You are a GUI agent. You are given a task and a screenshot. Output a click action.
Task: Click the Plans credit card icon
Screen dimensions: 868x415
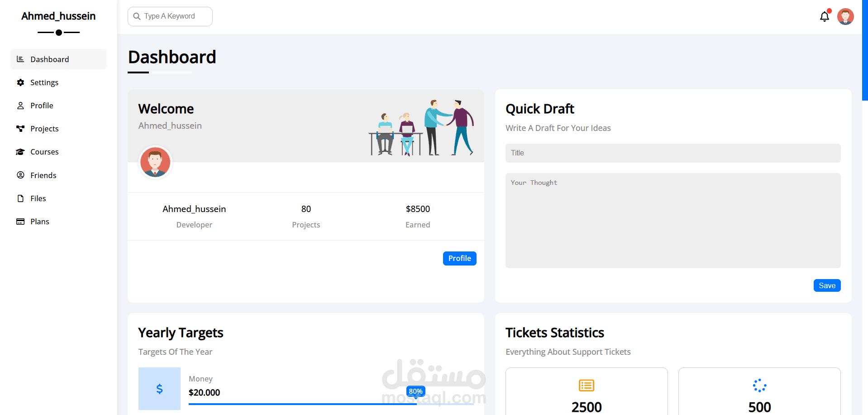20,222
